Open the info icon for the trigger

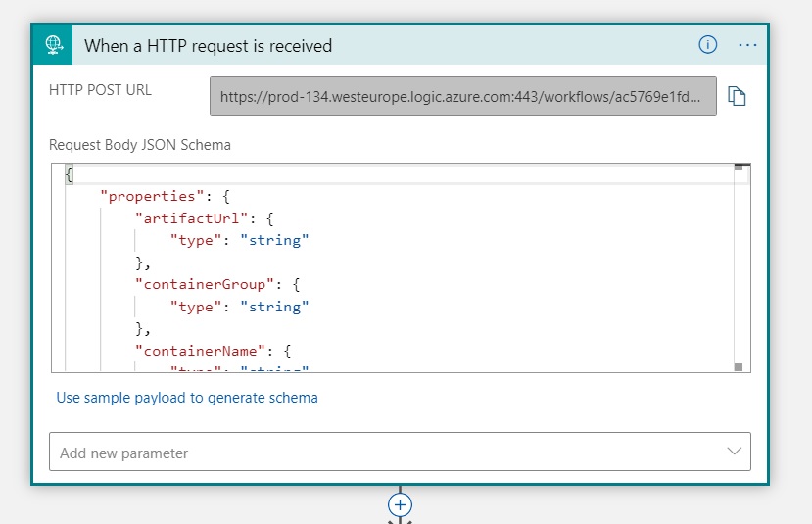(x=707, y=45)
